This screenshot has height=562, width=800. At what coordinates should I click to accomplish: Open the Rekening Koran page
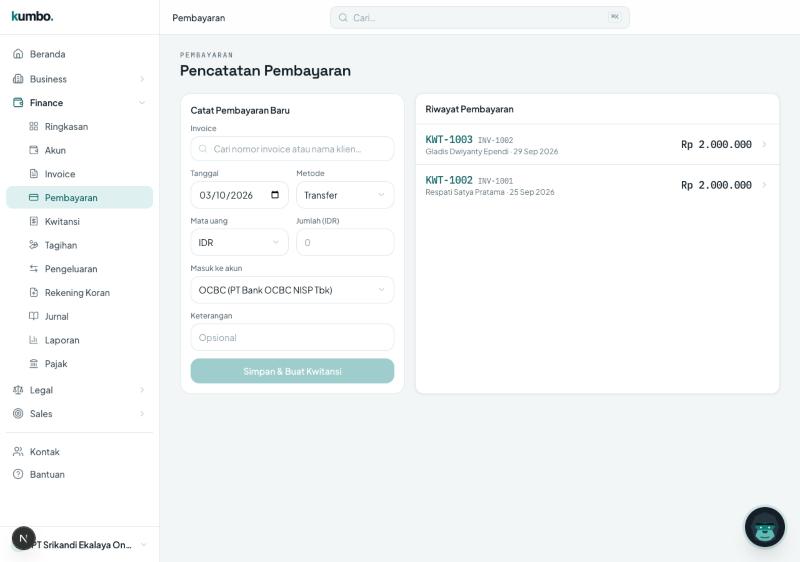(80, 292)
